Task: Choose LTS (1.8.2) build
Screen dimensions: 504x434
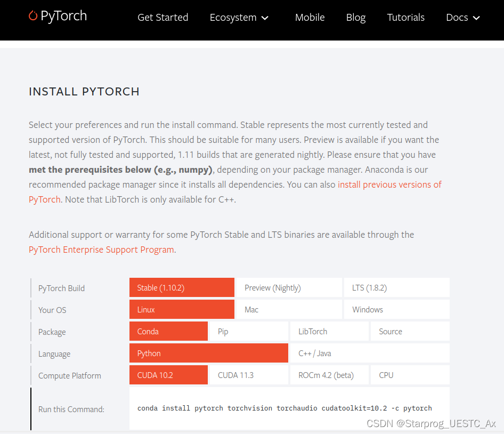Action: point(396,287)
